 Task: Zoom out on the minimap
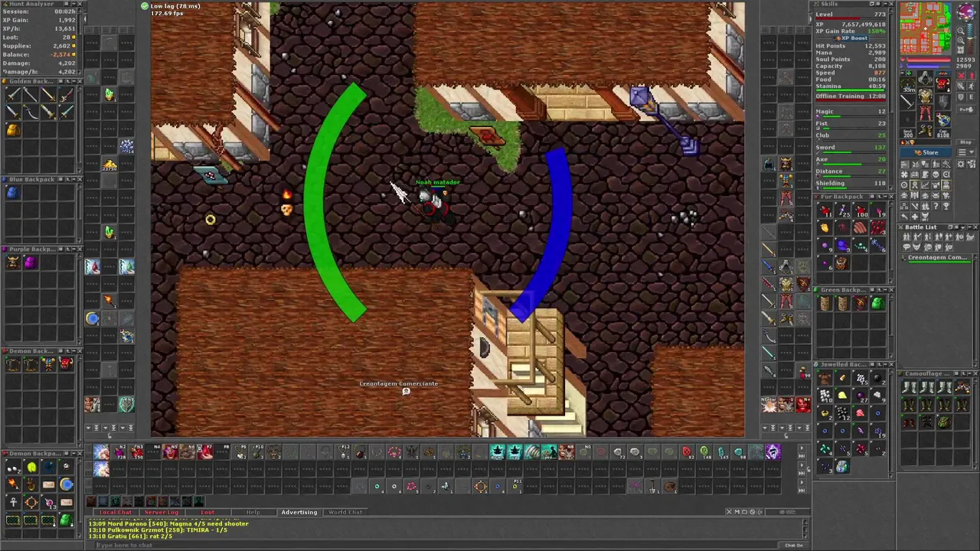(x=961, y=31)
